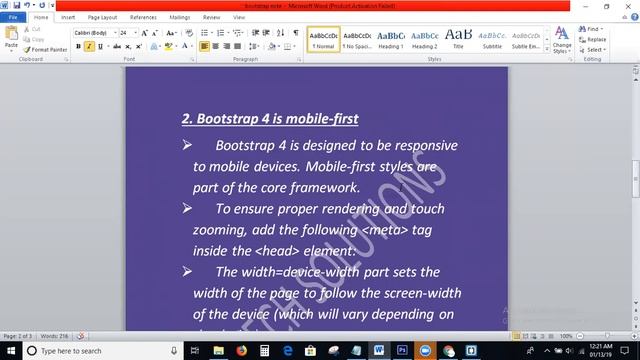Click the zoom slider in status bar

607,336
